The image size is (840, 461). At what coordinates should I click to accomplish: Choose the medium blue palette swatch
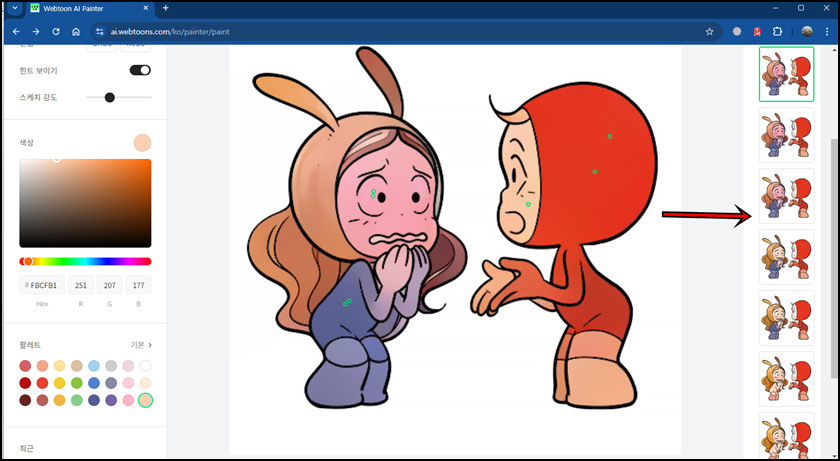click(94, 383)
